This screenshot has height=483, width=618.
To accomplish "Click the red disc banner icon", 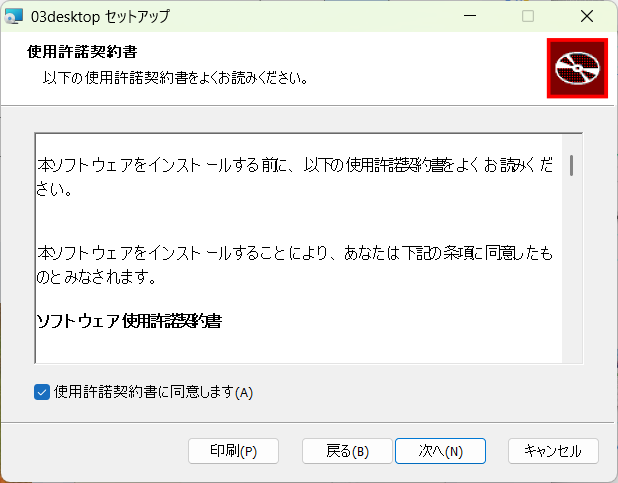I will pos(577,68).
